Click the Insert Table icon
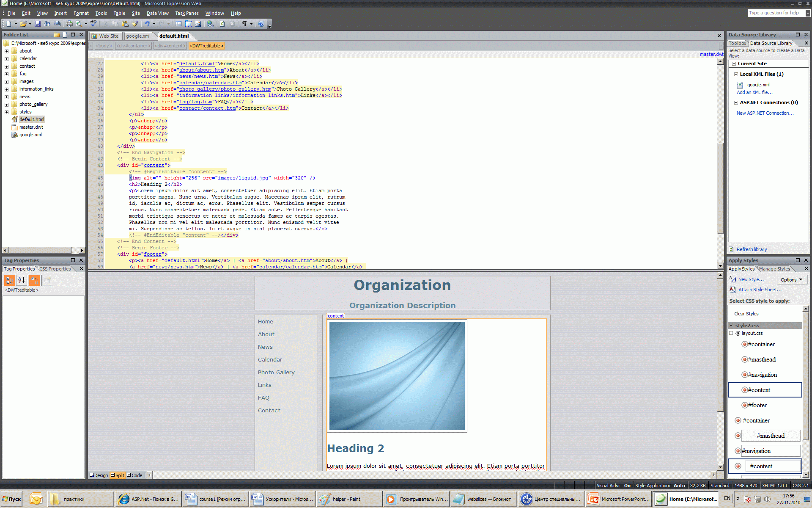 (178, 24)
